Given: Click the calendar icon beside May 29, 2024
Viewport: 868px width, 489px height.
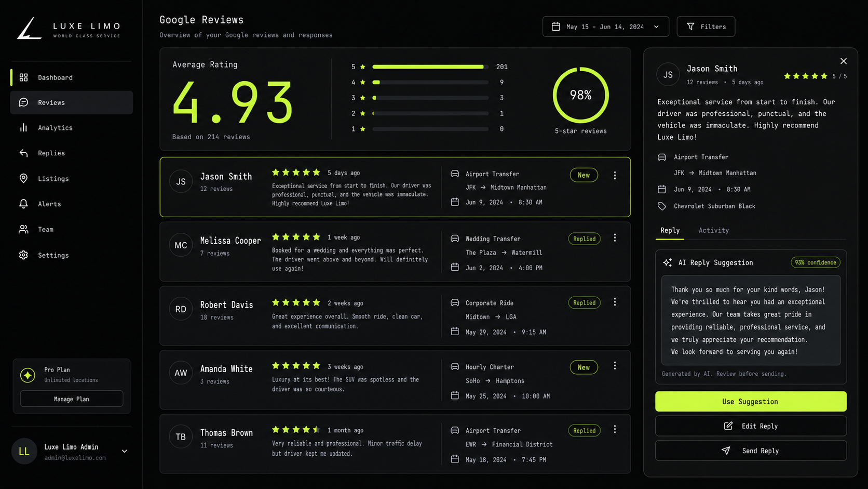Looking at the screenshot, I should click(455, 332).
